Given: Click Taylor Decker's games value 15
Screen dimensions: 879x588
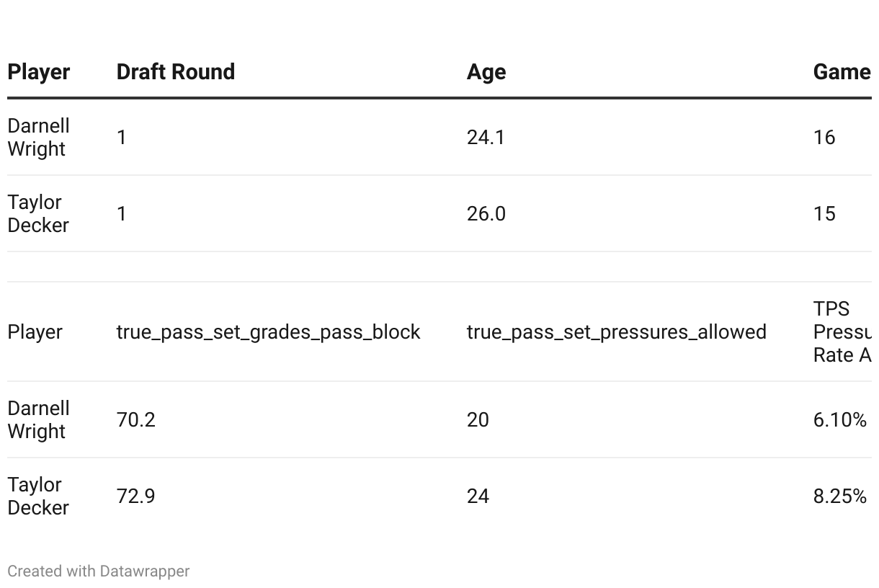Looking at the screenshot, I should click(x=824, y=213).
